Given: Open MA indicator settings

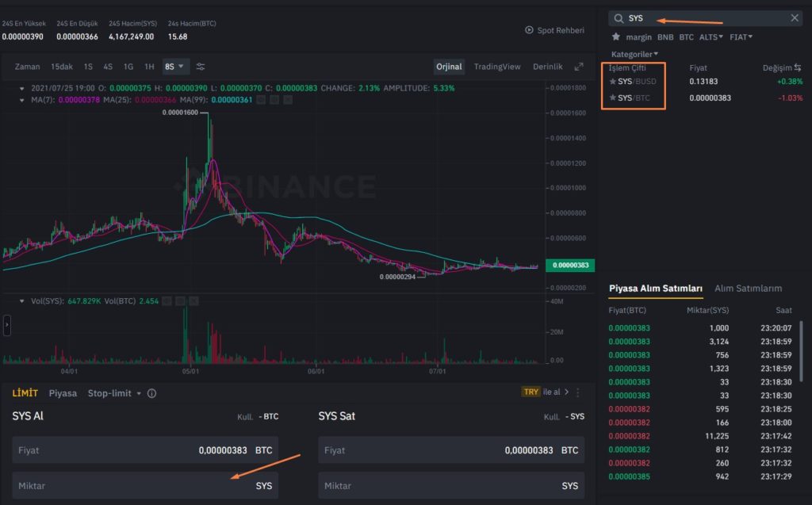Looking at the screenshot, I should (274, 100).
